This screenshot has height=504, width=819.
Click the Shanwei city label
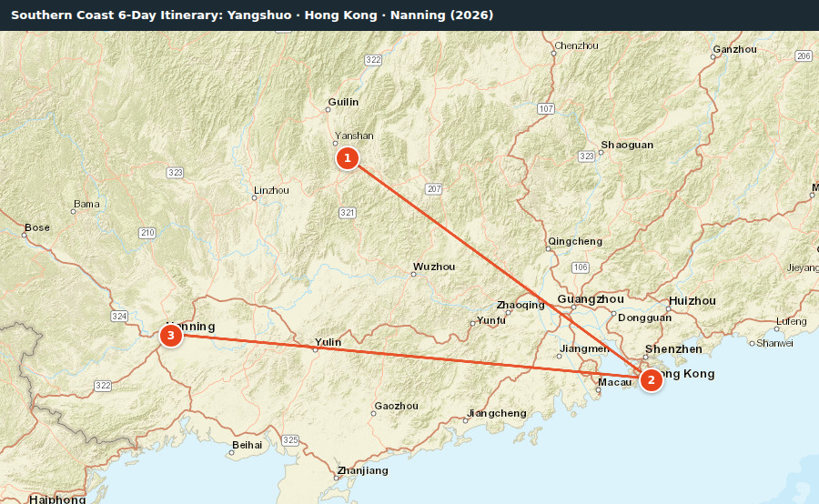coord(774,343)
